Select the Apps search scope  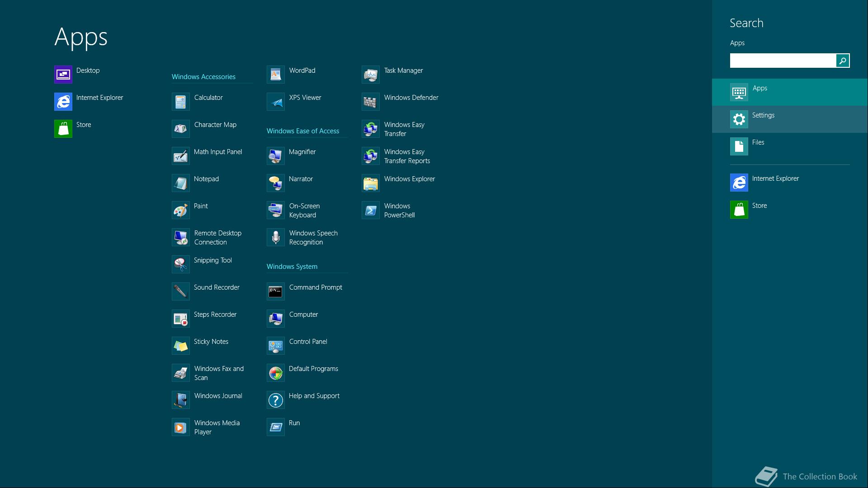pos(790,92)
